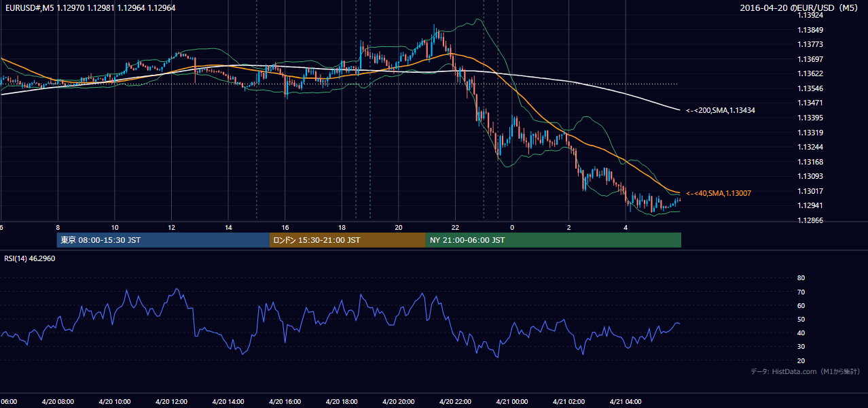Viewport: 868px width, 408px height.
Task: Select the NY 21:00-06:00 JST session bar
Action: tap(554, 240)
